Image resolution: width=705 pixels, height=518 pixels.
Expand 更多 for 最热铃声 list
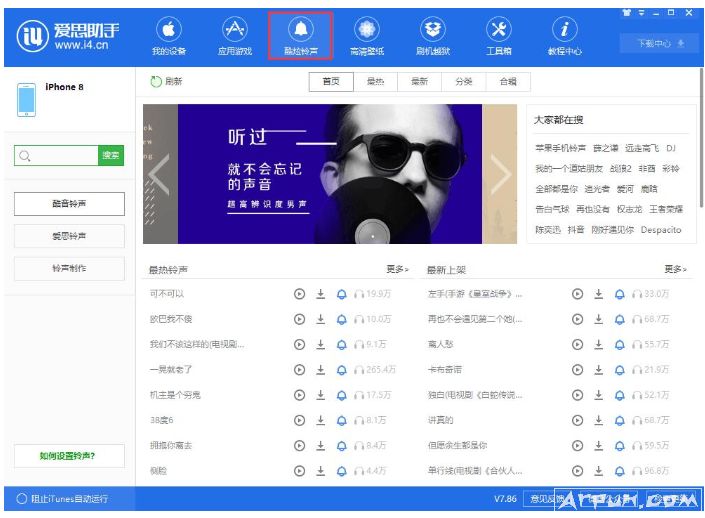397,269
